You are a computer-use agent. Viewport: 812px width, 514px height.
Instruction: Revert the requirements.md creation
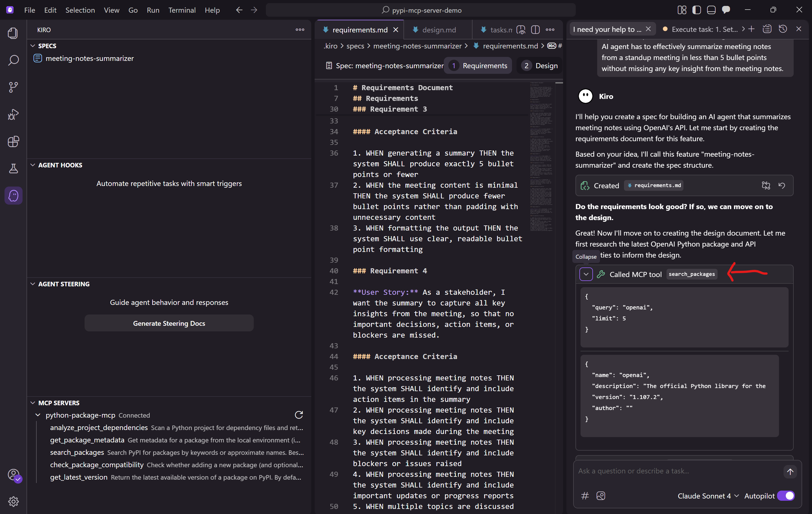(x=782, y=185)
